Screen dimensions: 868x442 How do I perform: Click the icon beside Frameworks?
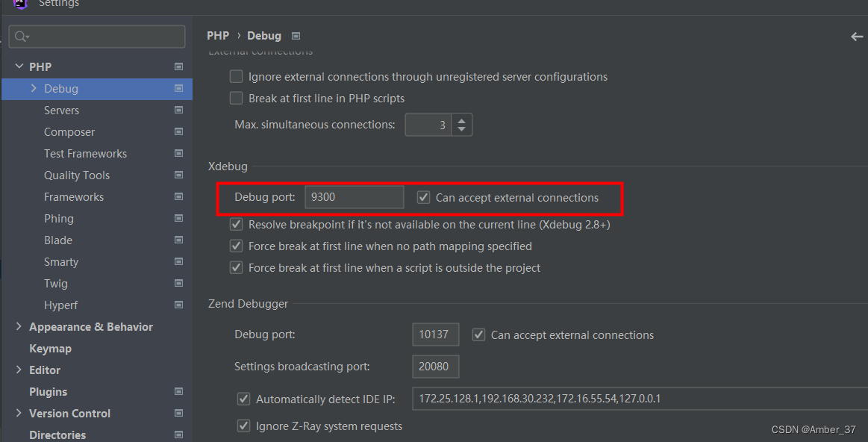[178, 196]
